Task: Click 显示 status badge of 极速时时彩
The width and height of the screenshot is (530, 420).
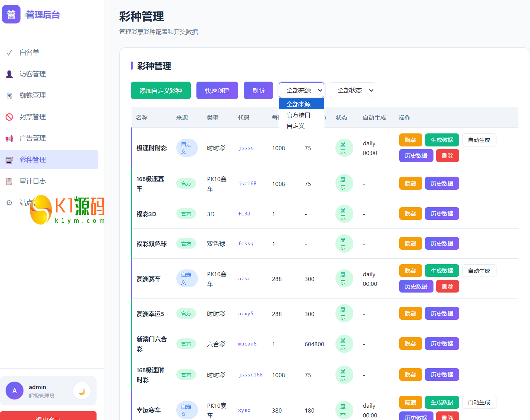Action: point(344,148)
